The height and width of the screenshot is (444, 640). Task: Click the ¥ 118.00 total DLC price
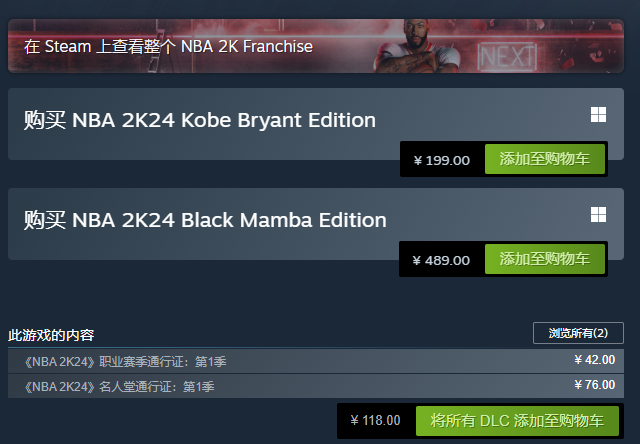coord(376,420)
